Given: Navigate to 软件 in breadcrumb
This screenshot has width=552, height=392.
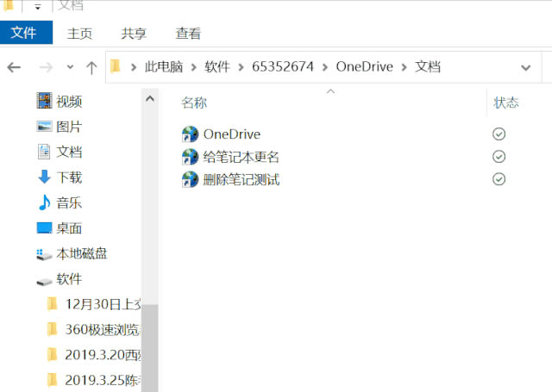Looking at the screenshot, I should [x=217, y=67].
